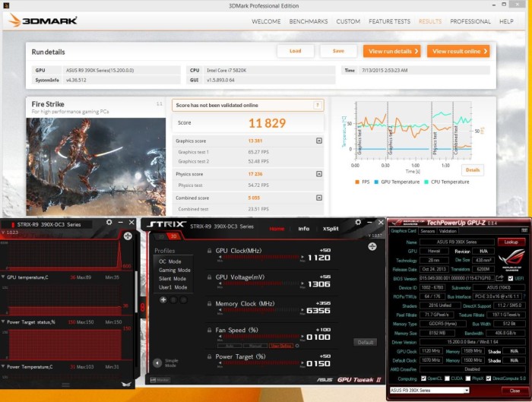The image size is (532, 402).
Task: Click Memory Clock increase arrow
Action: point(302,310)
